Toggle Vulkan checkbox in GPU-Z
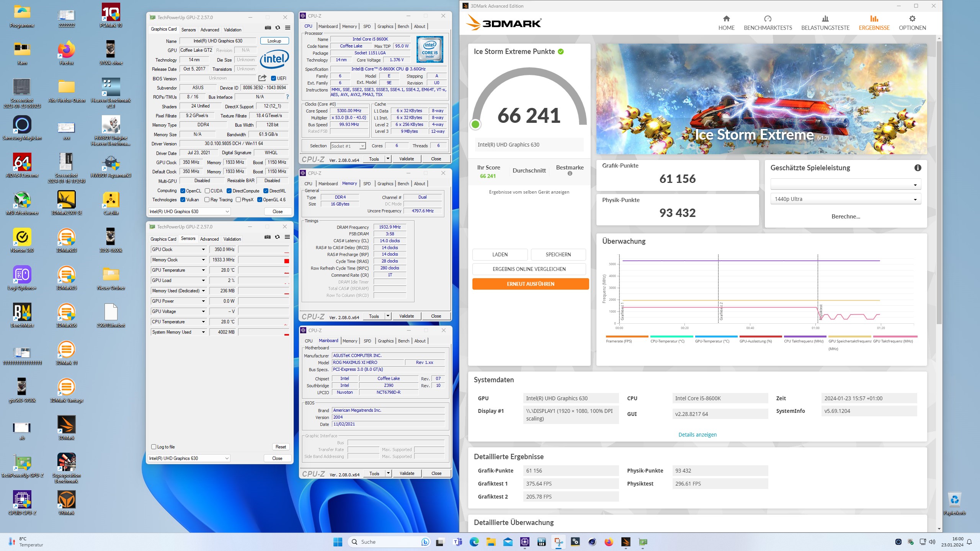Screen dimensions: 980x551 [x=183, y=199]
